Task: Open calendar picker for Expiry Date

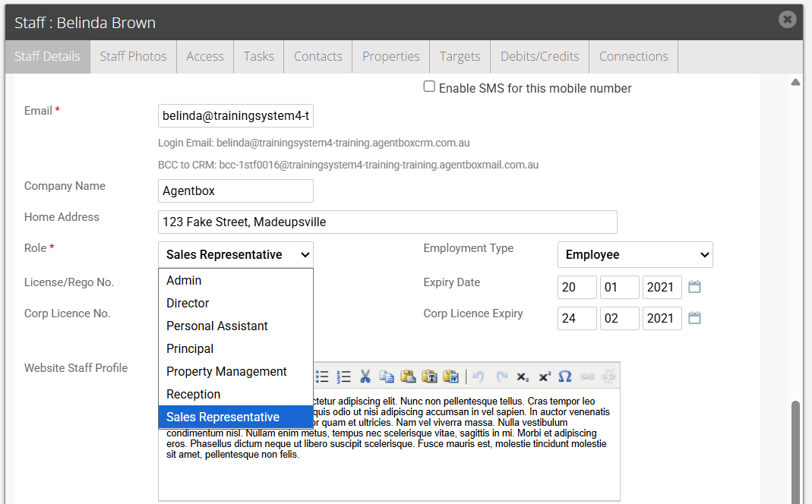Action: (694, 287)
